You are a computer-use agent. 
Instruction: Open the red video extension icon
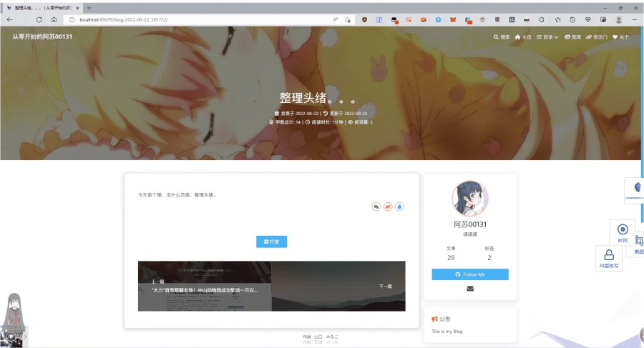(x=424, y=20)
